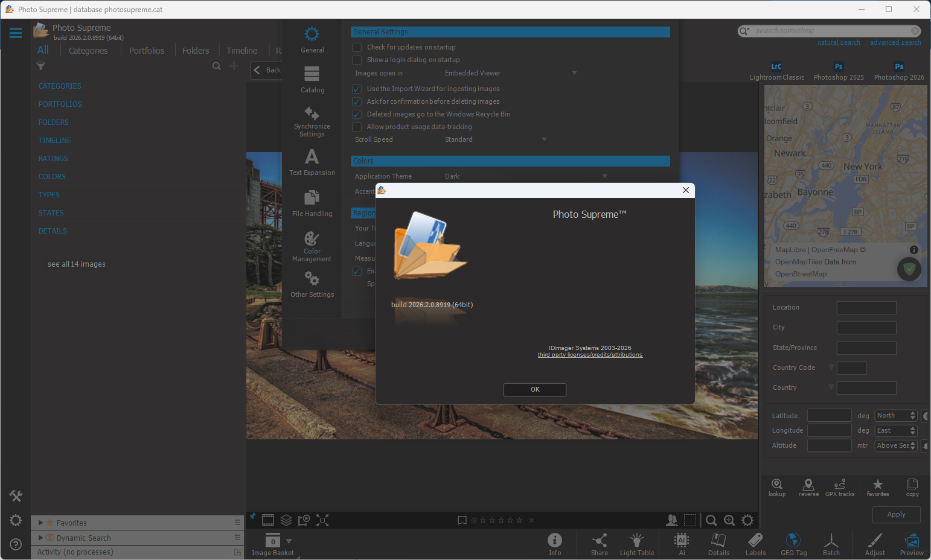Open the Scroll Speed dropdown
The width and height of the screenshot is (931, 560).
pyautogui.click(x=495, y=139)
